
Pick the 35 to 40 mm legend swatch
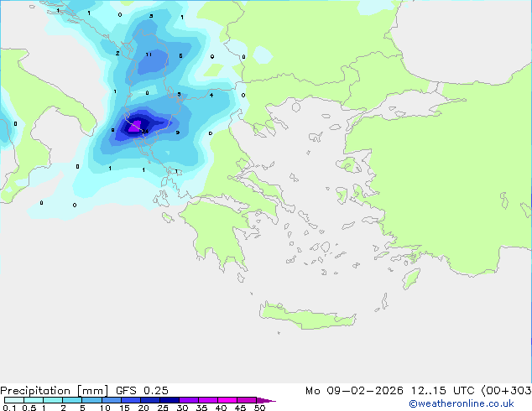click(x=208, y=400)
